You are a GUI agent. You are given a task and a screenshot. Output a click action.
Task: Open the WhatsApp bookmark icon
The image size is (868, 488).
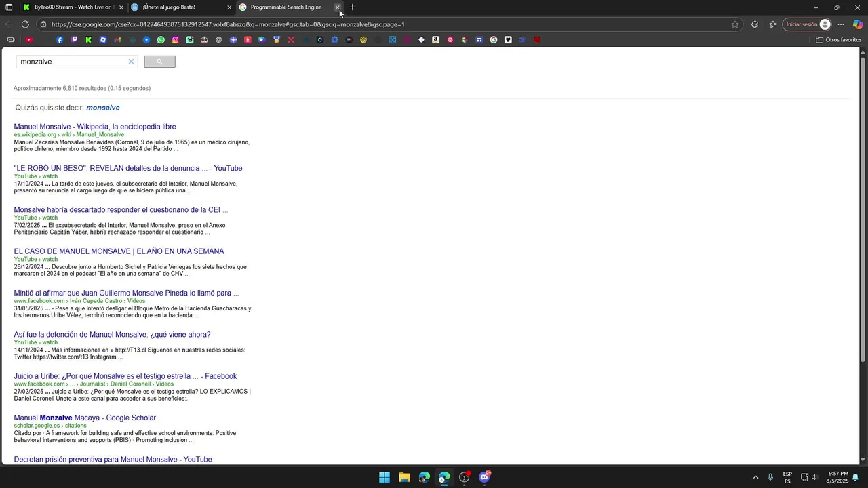pyautogui.click(x=161, y=40)
